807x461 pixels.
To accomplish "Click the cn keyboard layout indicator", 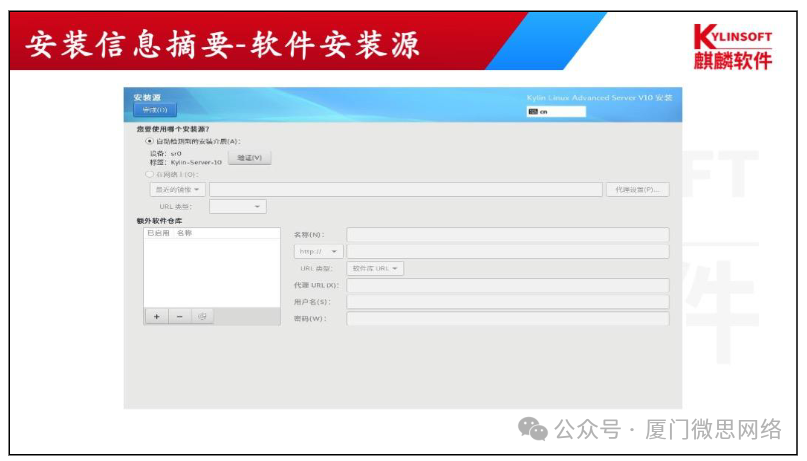I will (556, 112).
